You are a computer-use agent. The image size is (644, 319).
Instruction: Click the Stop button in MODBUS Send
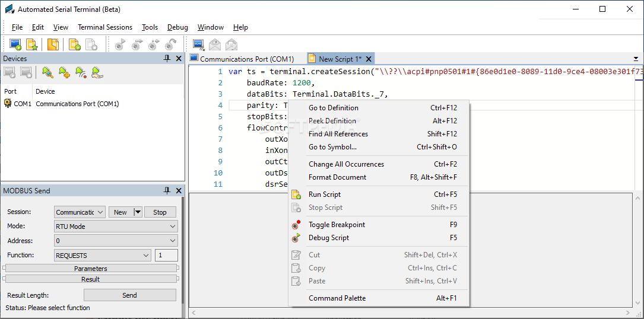[x=160, y=212]
